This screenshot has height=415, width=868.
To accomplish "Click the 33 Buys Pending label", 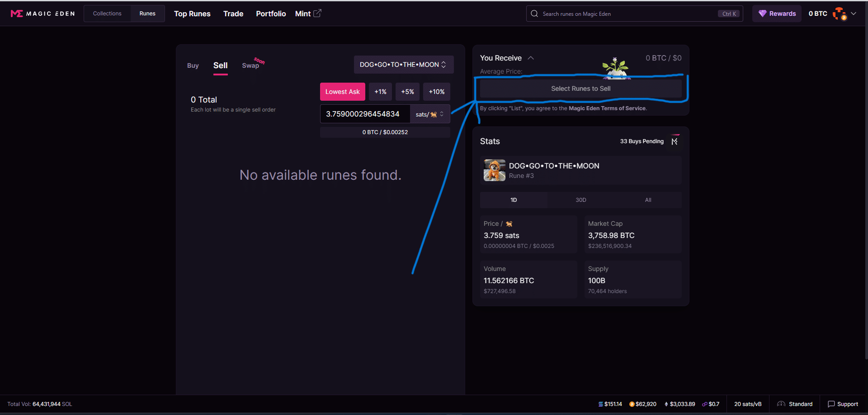I will point(642,141).
